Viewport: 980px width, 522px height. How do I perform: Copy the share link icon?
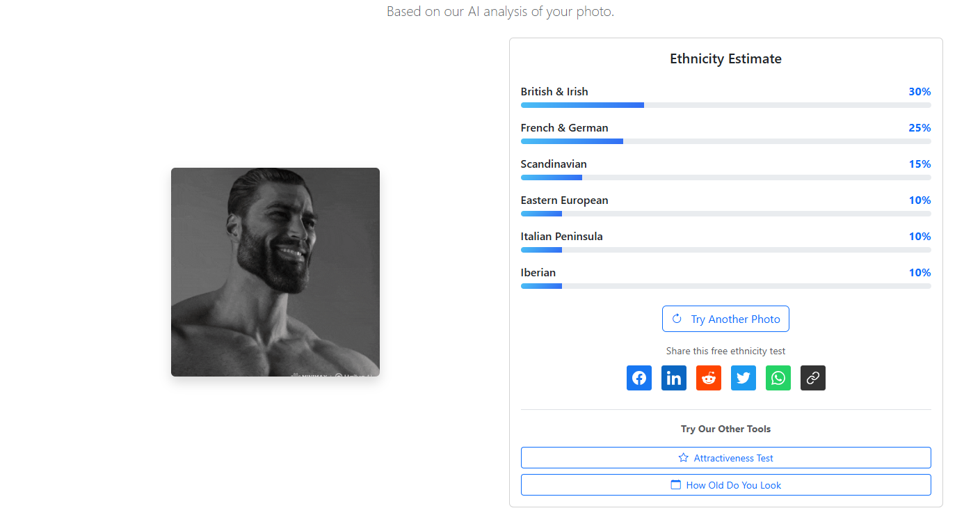(813, 378)
